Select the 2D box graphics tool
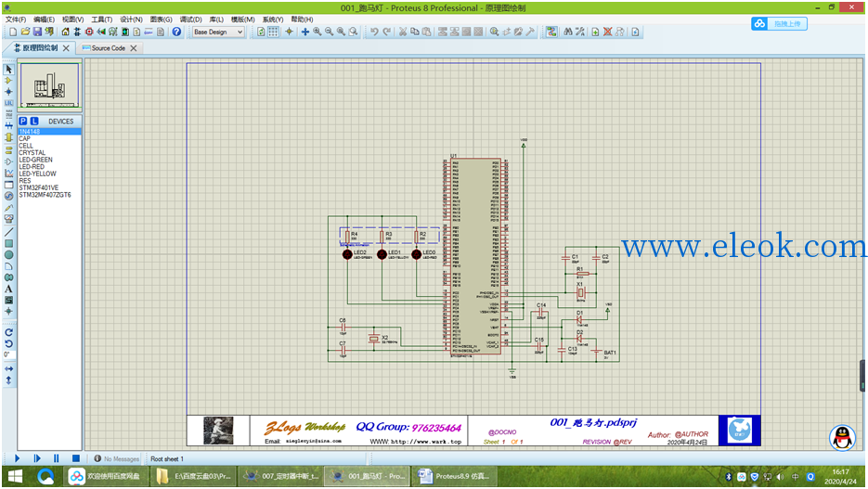 point(9,243)
